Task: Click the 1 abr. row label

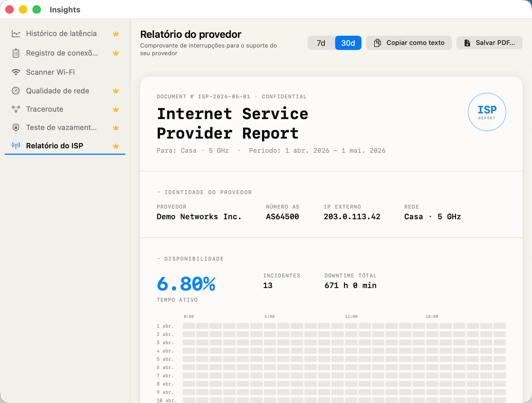Action: [165, 326]
